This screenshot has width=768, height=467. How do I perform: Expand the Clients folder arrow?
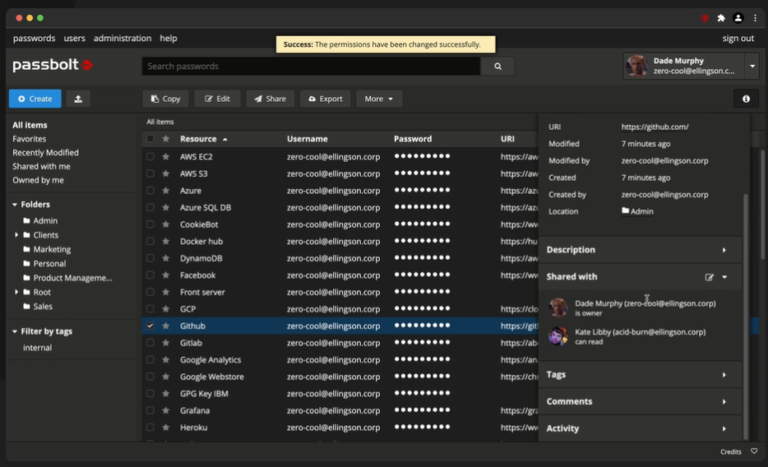(16, 235)
